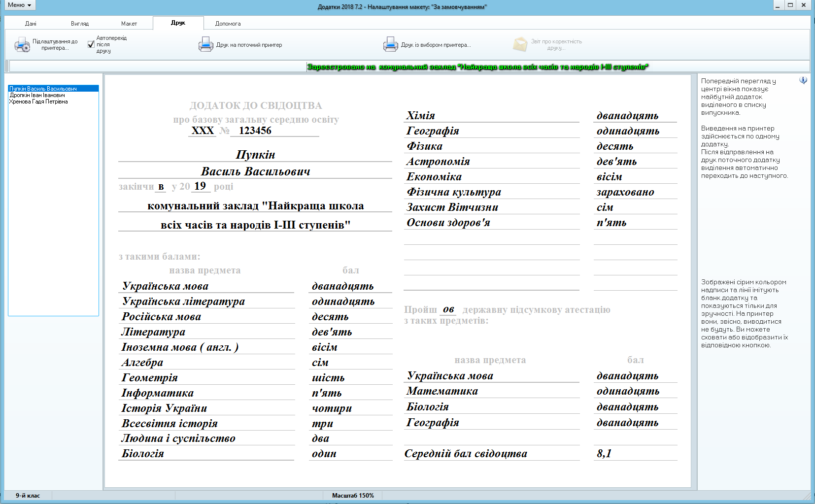Maximize the application window

point(790,5)
